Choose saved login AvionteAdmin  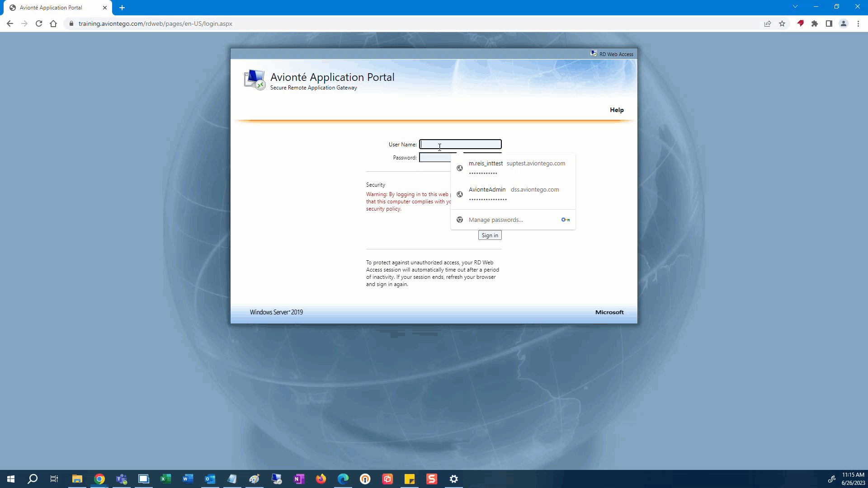point(513,194)
